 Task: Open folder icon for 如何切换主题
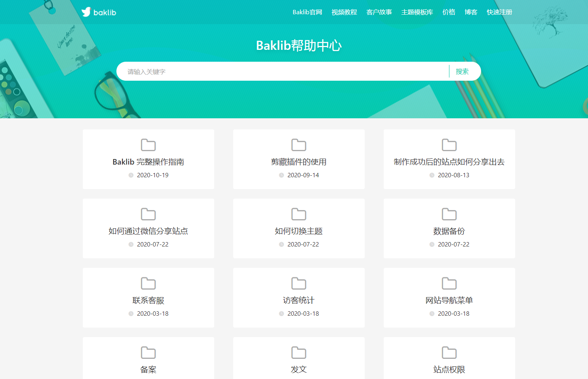click(299, 214)
